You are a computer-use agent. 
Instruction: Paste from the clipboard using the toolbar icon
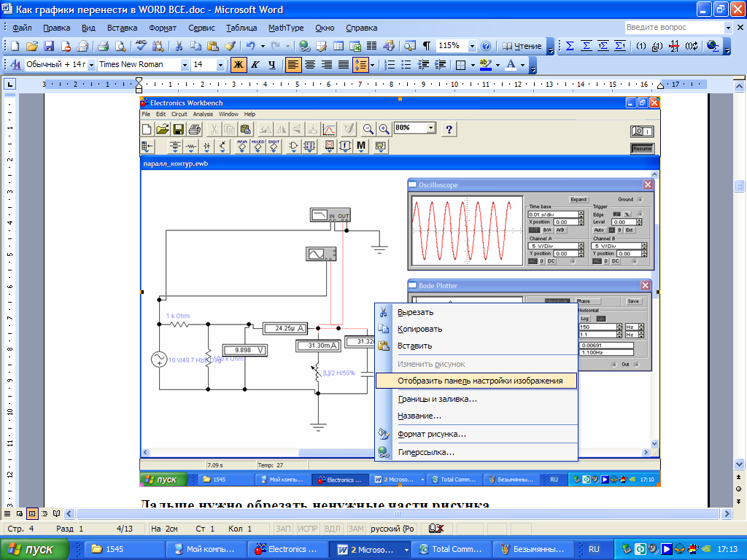[x=212, y=46]
